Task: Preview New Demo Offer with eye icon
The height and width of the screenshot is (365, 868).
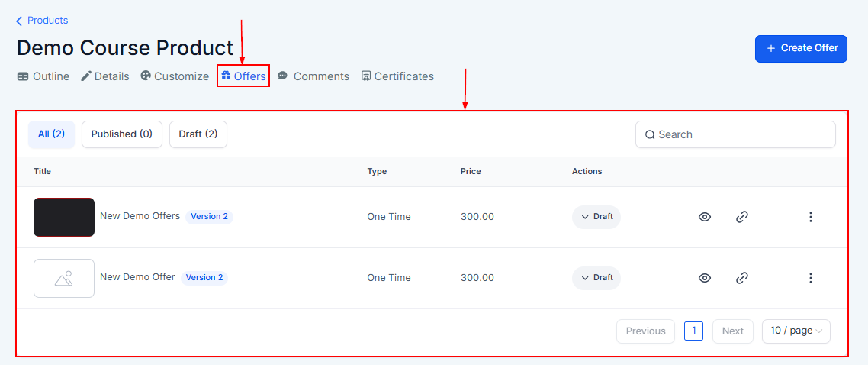Action: click(704, 278)
